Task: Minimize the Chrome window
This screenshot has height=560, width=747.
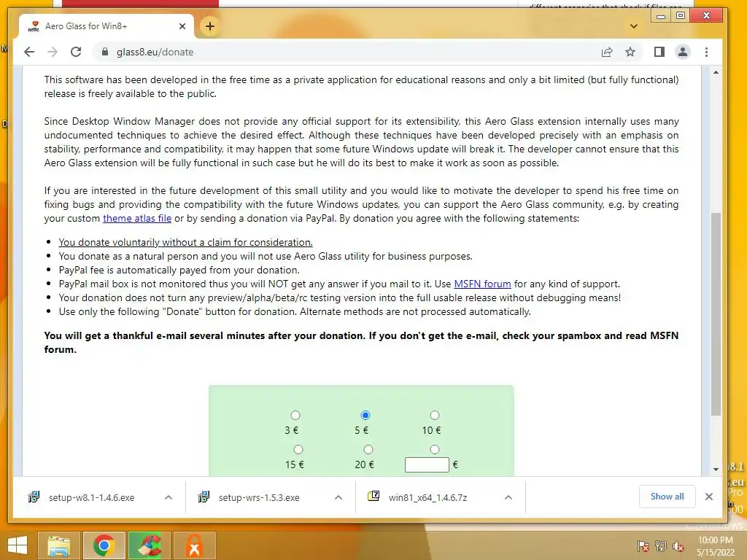Action: 661,16
